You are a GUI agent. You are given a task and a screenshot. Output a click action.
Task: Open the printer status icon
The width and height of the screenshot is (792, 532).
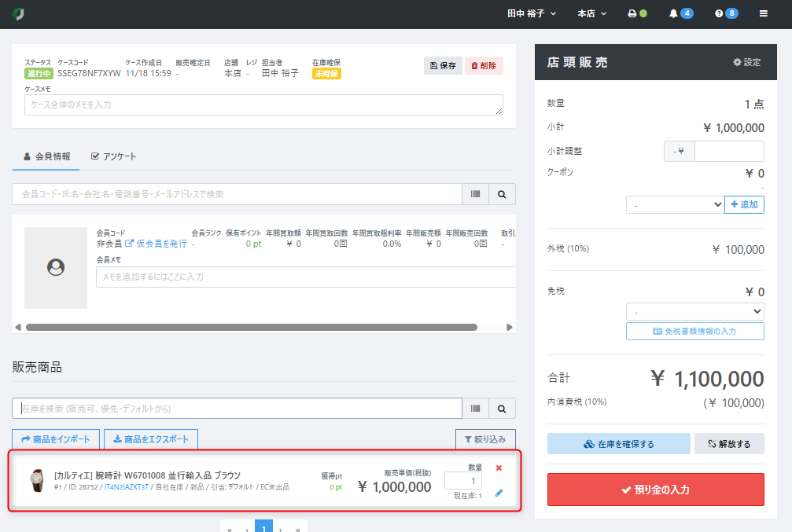tap(637, 13)
